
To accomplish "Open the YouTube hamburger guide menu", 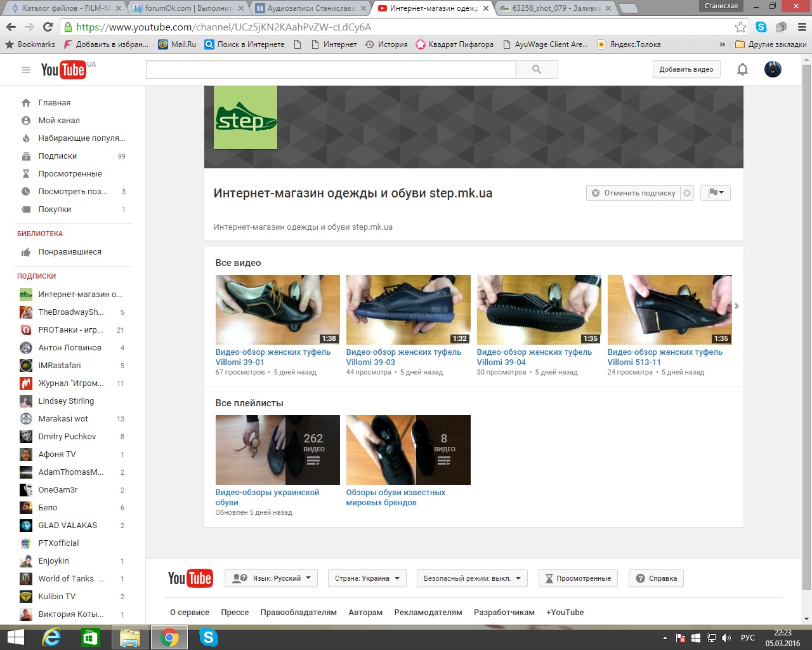I will pyautogui.click(x=26, y=70).
